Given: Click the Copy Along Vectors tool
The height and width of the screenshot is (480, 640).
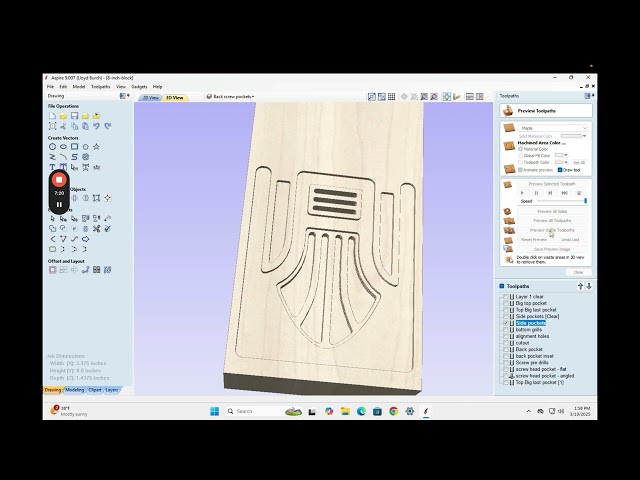Looking at the screenshot, I should 85,270.
